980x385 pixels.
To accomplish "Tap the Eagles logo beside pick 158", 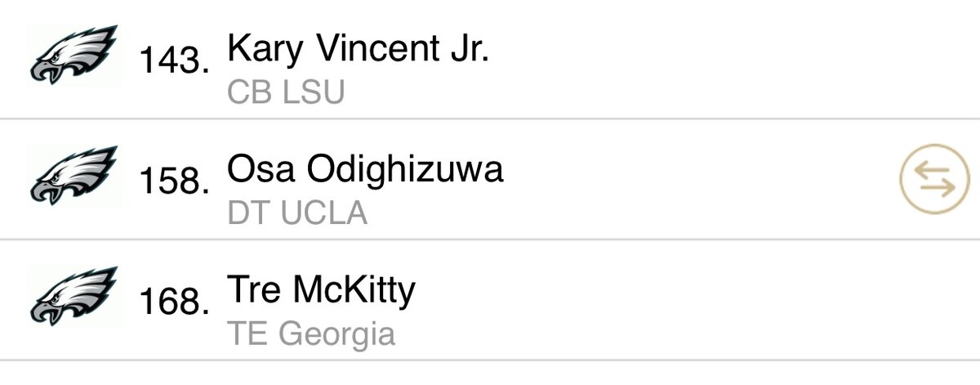I will point(72,176).
